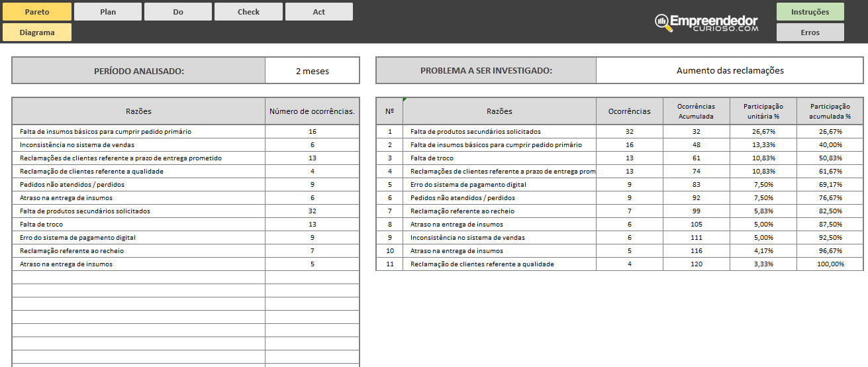Click unit participation value 4,17%
Image resolution: width=868 pixels, height=367 pixels.
point(763,250)
